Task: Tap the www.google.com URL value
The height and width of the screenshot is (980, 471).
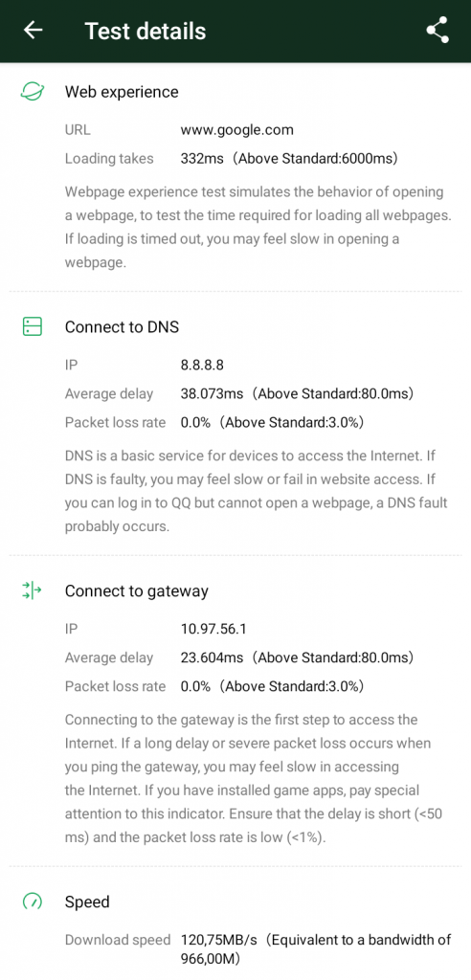Action: [237, 130]
